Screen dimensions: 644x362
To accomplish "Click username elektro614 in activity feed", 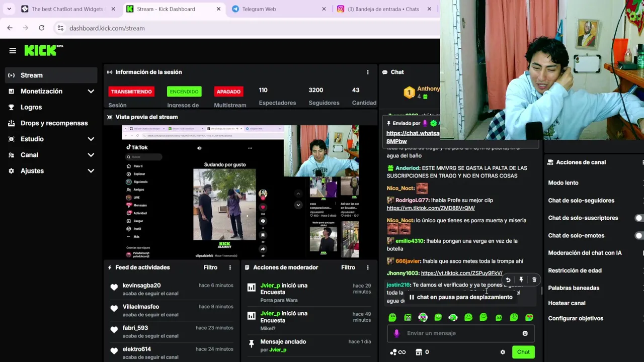I will 136,349.
